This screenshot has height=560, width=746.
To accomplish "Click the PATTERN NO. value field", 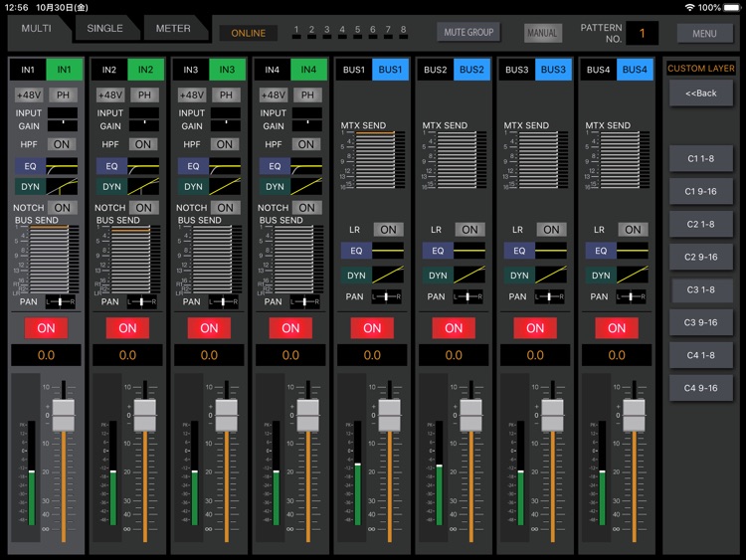I will [643, 33].
